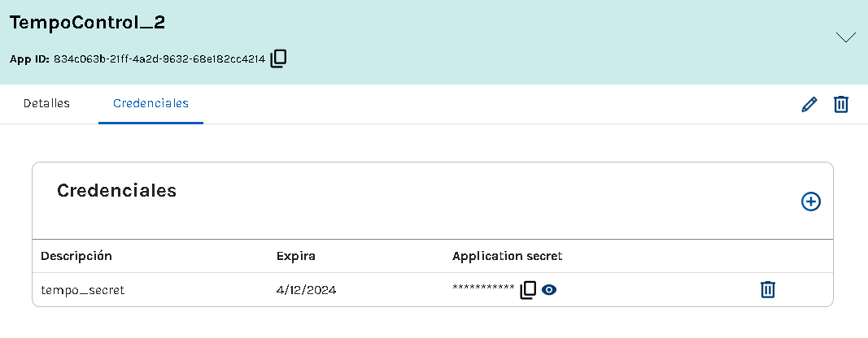Click the "App ID:" label

[30, 59]
